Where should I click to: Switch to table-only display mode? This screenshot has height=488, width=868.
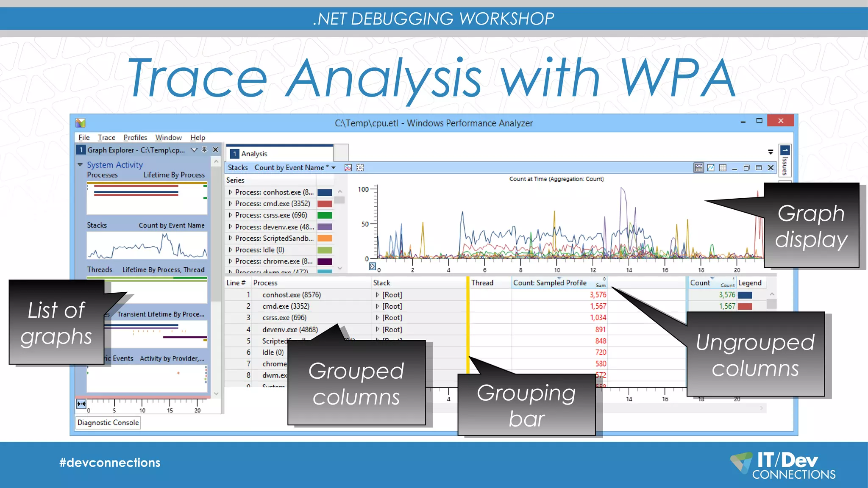coord(723,168)
